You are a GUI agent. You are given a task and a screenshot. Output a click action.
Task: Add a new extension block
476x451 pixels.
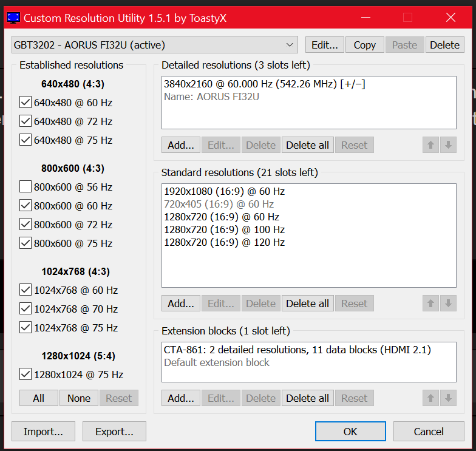coord(180,398)
